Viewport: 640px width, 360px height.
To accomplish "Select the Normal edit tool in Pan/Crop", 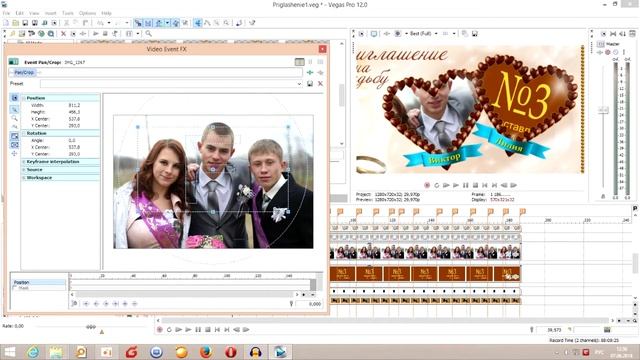I will [x=14, y=109].
